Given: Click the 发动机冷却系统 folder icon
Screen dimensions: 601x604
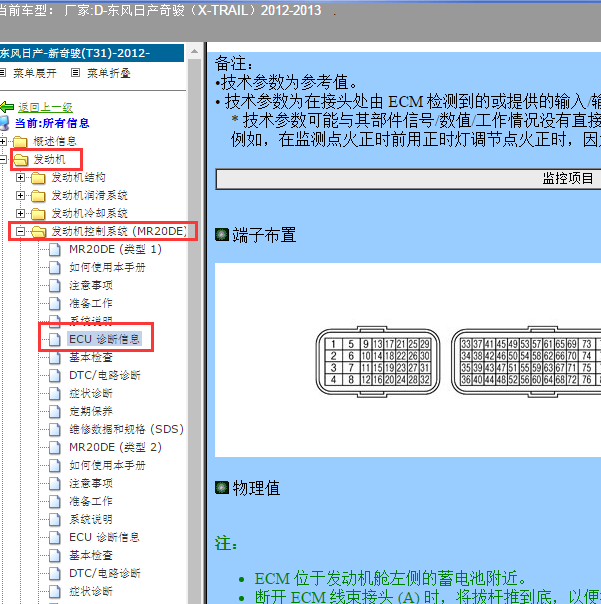Looking at the screenshot, I should pos(38,213).
